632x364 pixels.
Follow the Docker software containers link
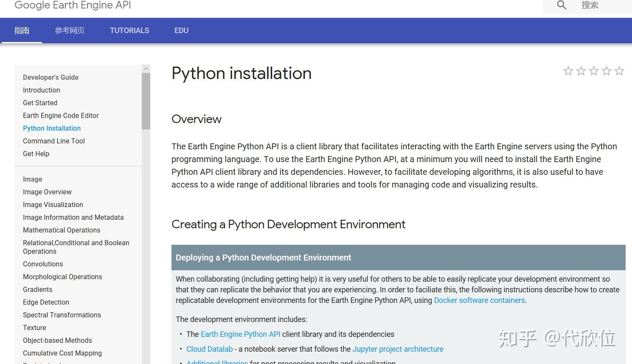coord(479,300)
